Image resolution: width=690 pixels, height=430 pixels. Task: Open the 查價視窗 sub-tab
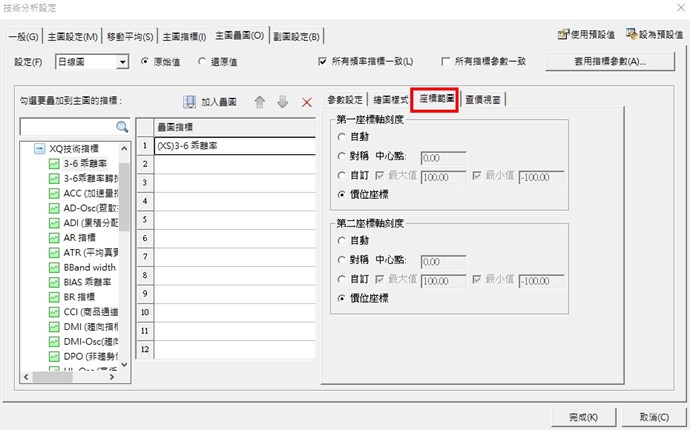click(x=483, y=100)
